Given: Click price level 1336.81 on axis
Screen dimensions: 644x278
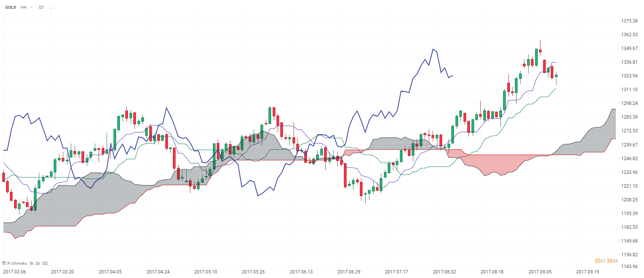Looking at the screenshot, I should 629,62.
